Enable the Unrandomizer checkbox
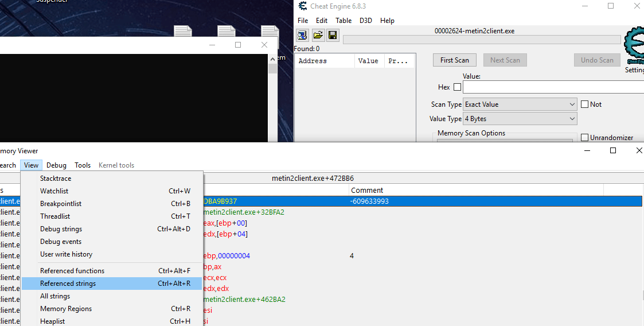This screenshot has height=326, width=644. [585, 138]
